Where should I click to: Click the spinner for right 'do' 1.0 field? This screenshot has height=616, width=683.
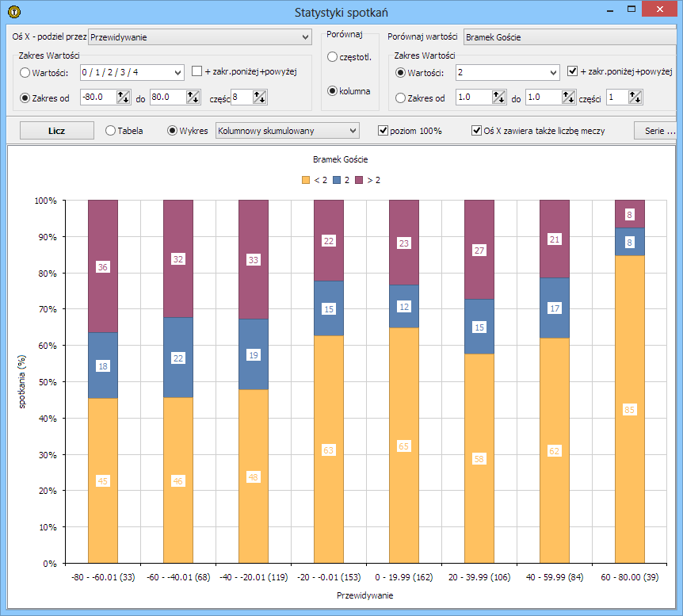568,98
